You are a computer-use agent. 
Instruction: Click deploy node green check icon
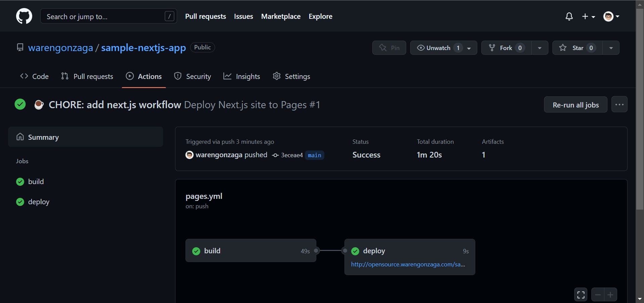pyautogui.click(x=355, y=251)
